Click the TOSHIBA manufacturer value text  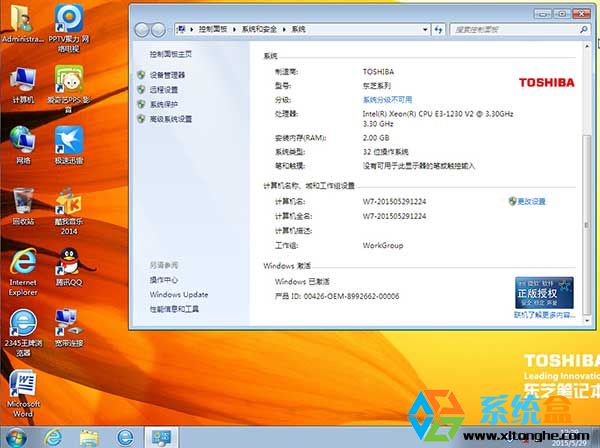pyautogui.click(x=378, y=72)
